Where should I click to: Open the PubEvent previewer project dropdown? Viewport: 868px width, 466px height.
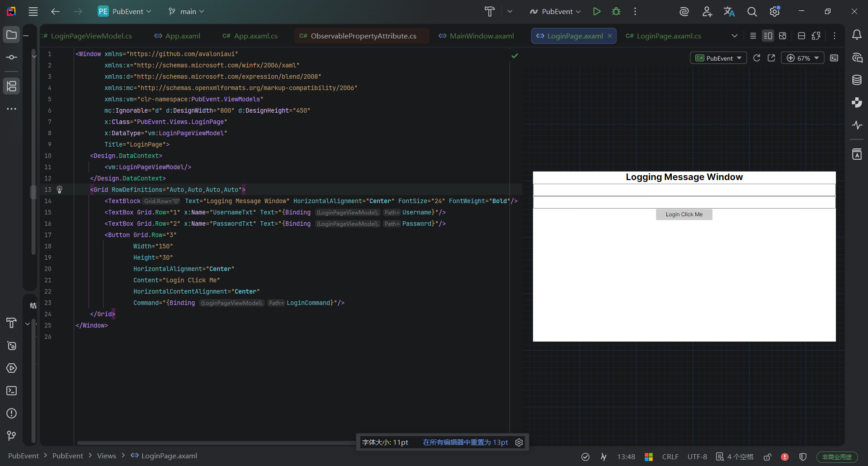(718, 58)
